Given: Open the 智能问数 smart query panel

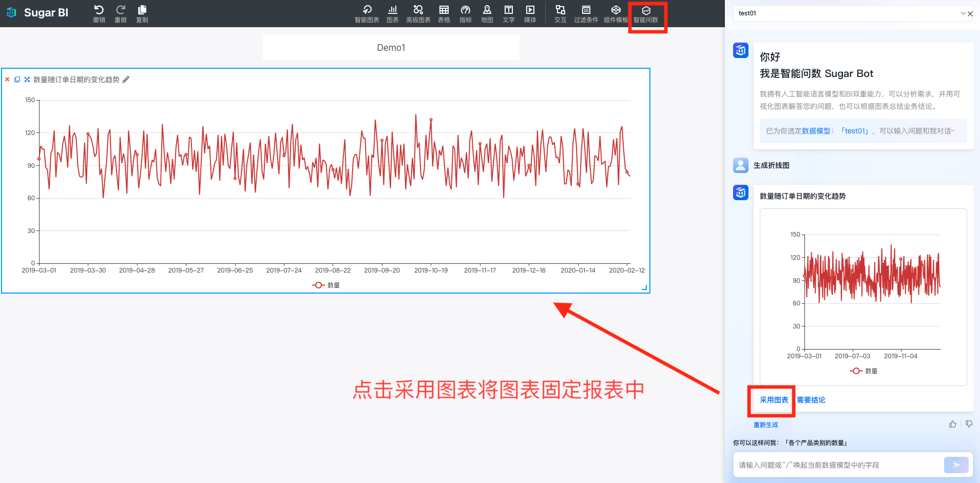Looking at the screenshot, I should [x=646, y=14].
